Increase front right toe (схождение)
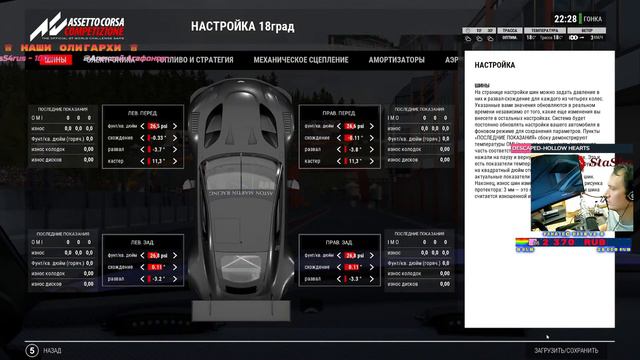 coord(371,138)
